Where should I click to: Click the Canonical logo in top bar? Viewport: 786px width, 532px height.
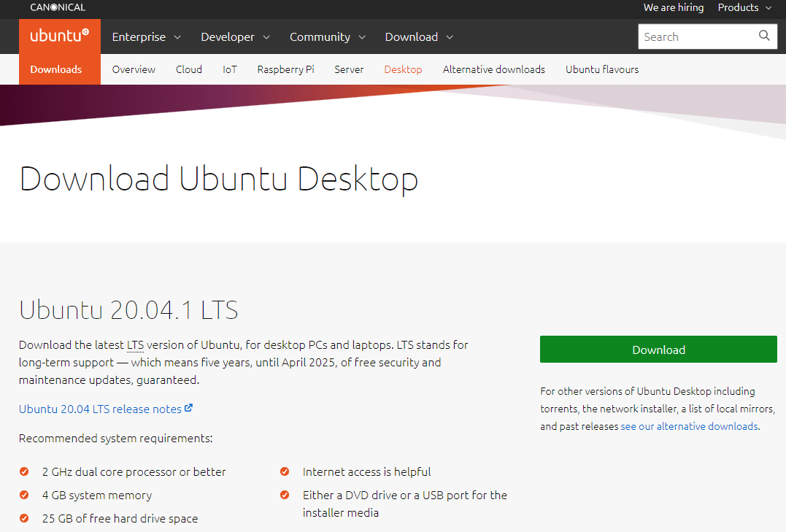[58, 7]
